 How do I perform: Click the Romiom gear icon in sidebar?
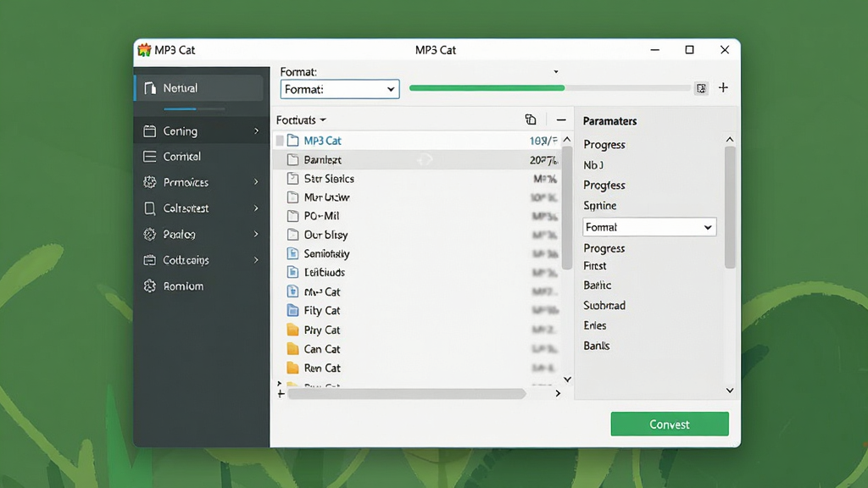coord(149,286)
